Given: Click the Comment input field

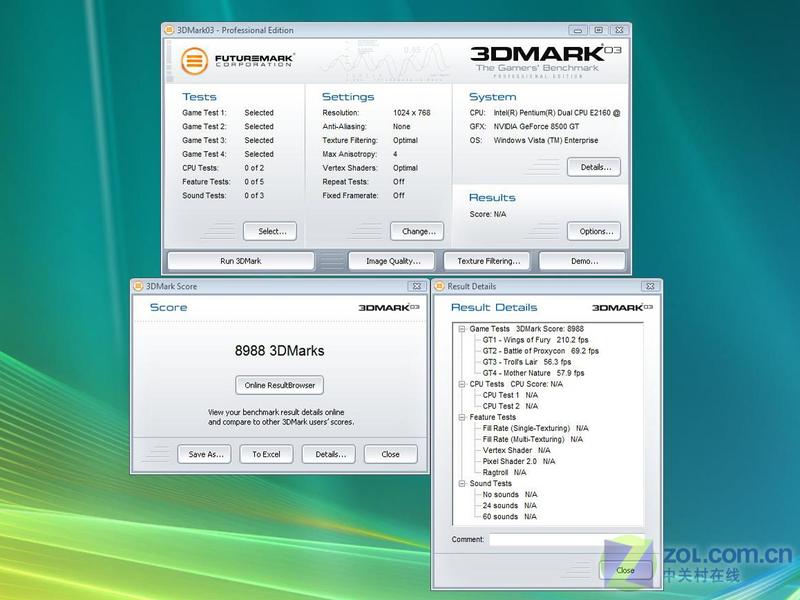Looking at the screenshot, I should tap(566, 539).
